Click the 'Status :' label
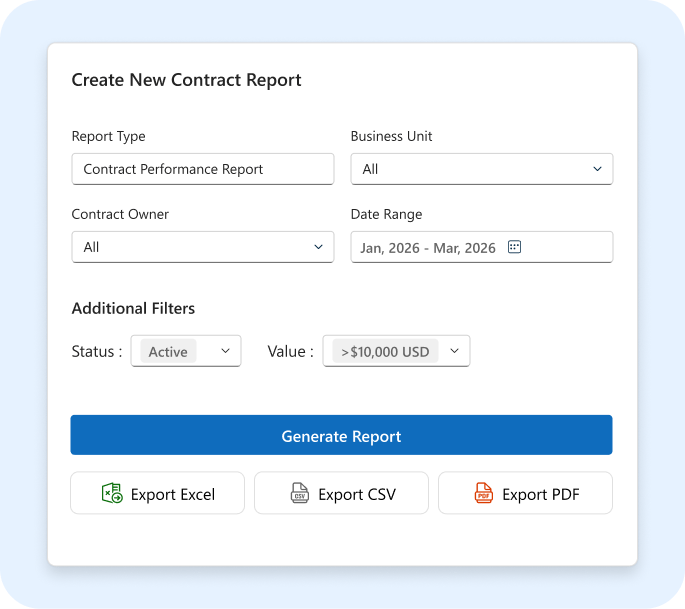 point(97,352)
